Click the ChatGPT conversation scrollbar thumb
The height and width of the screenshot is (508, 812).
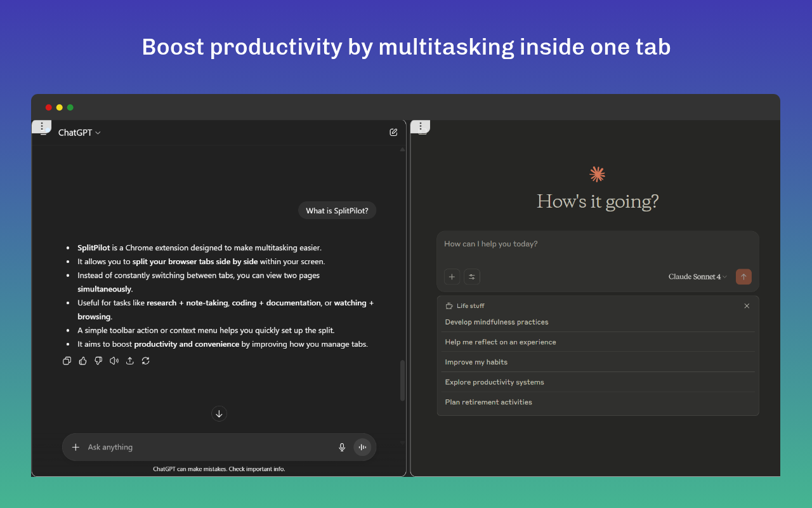[x=402, y=380]
